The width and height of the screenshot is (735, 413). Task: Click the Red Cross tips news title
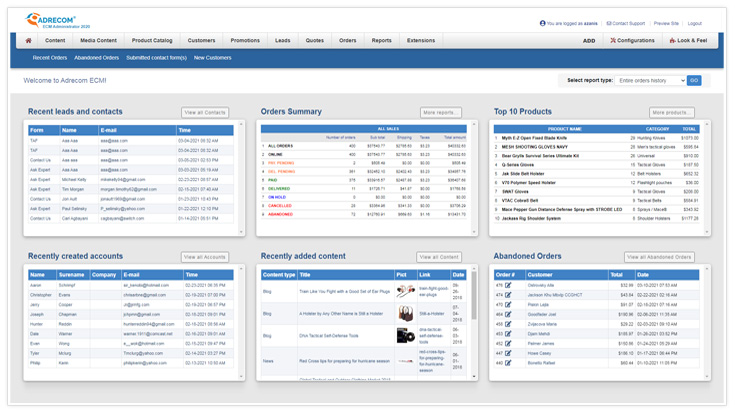coord(345,361)
